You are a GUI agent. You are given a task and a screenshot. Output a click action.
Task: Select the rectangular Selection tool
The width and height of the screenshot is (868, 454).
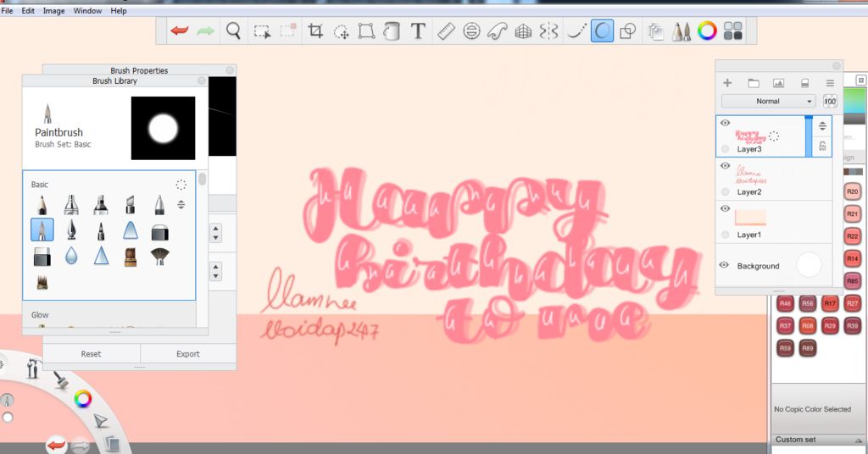[262, 31]
